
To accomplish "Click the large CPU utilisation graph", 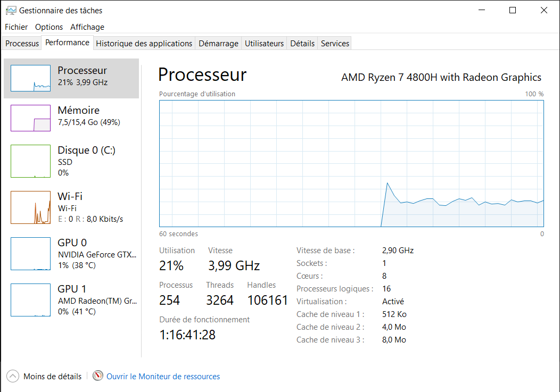I will tap(351, 163).
